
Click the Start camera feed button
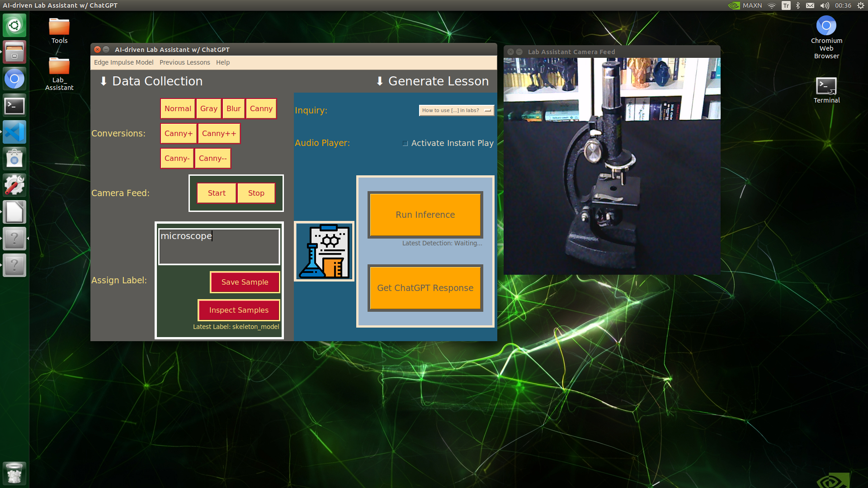tap(216, 192)
